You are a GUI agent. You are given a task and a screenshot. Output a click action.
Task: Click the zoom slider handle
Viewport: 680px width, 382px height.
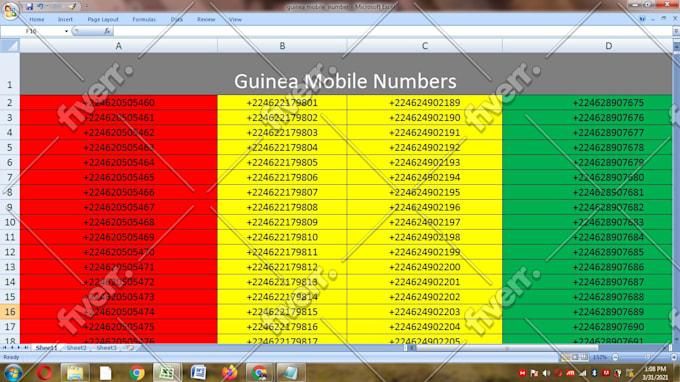click(647, 357)
